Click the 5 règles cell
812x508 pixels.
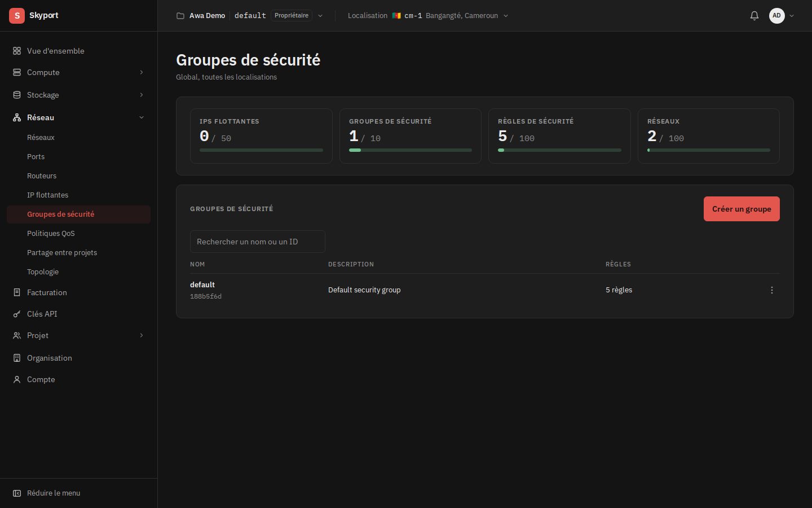coord(619,290)
